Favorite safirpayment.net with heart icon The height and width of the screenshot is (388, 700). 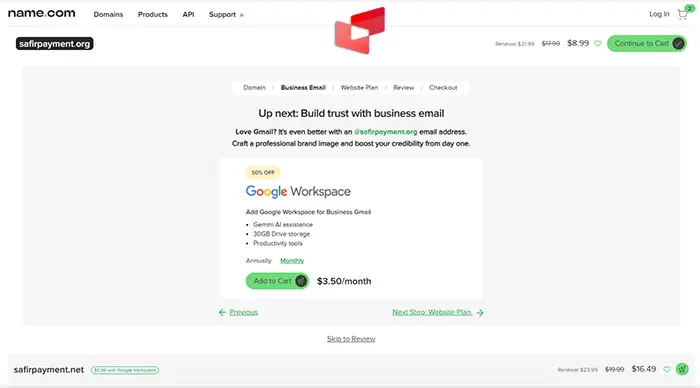pos(667,369)
